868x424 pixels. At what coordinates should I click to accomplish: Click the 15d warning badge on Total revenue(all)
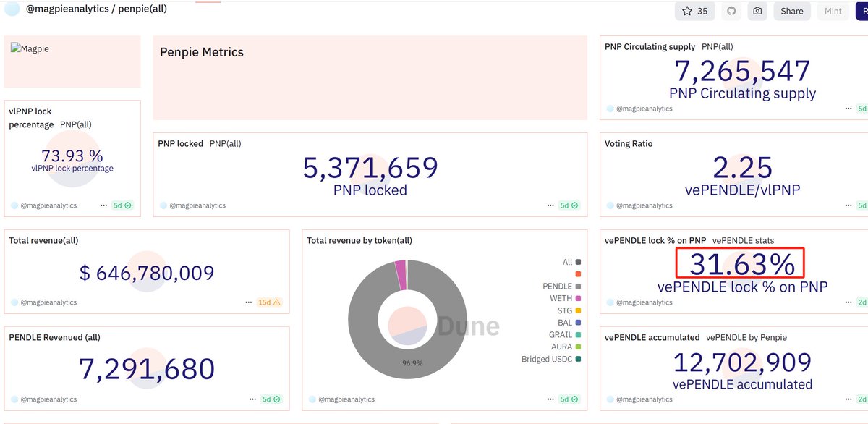pyautogui.click(x=268, y=302)
